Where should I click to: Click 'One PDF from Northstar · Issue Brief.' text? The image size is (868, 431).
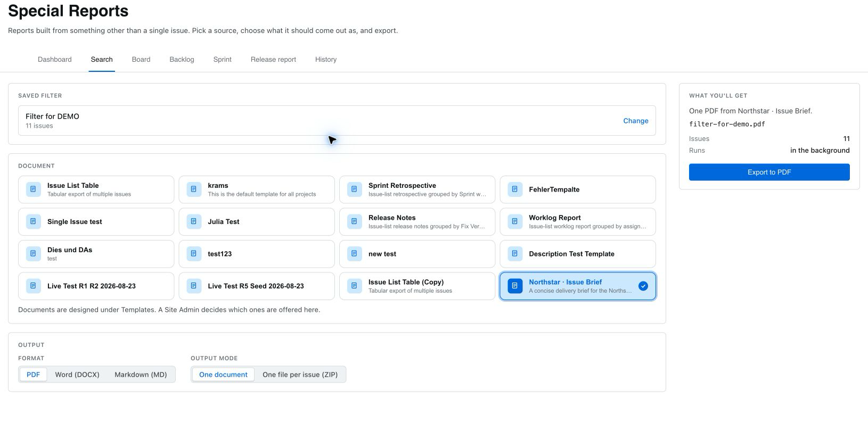click(750, 111)
